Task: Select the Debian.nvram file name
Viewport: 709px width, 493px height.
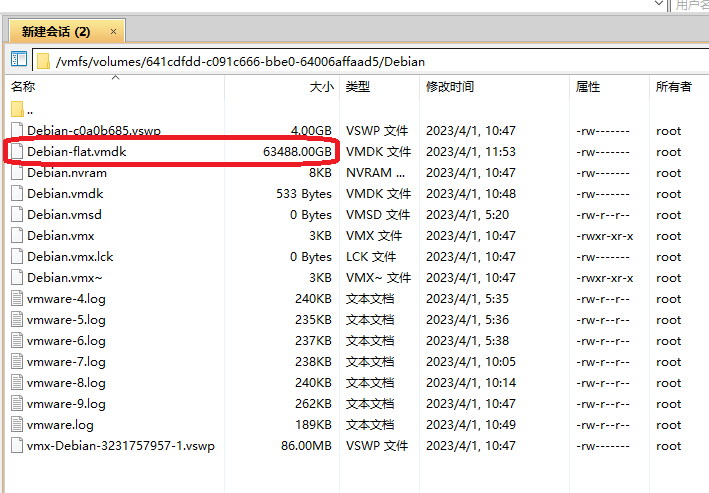Action: click(67, 173)
